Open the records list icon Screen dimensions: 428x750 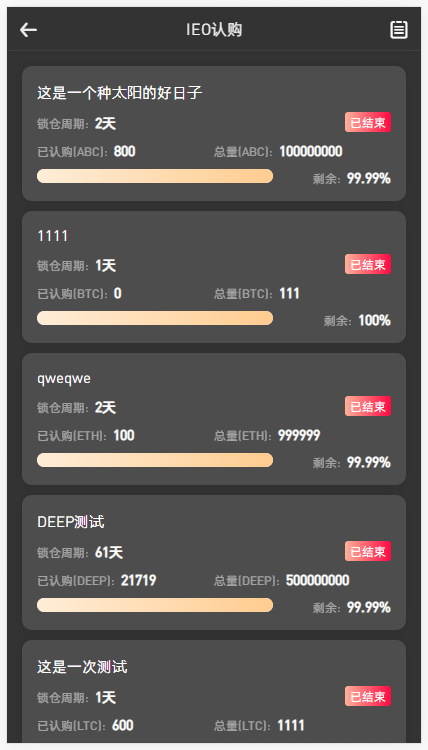tap(399, 30)
